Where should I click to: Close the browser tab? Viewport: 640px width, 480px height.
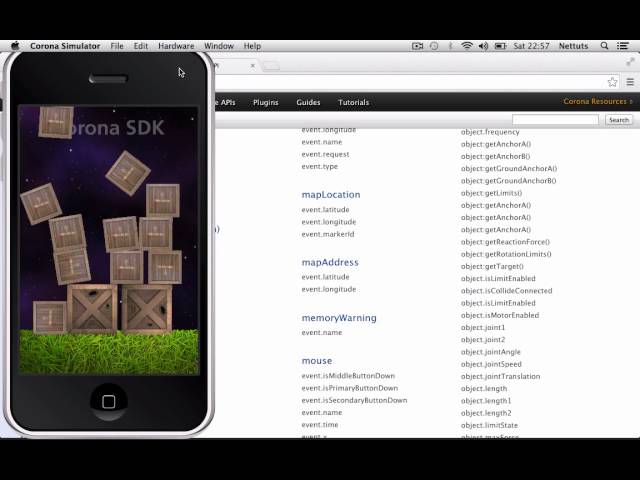[253, 65]
